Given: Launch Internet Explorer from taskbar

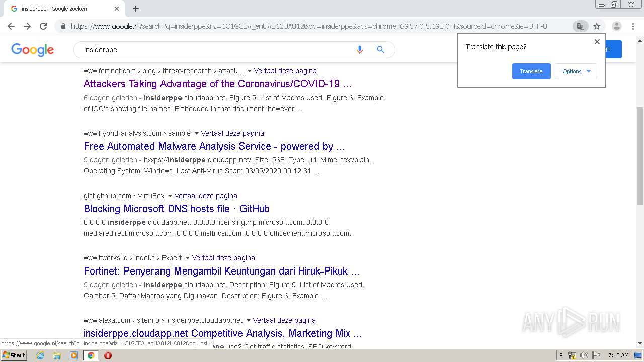Looking at the screenshot, I should pos(40,355).
